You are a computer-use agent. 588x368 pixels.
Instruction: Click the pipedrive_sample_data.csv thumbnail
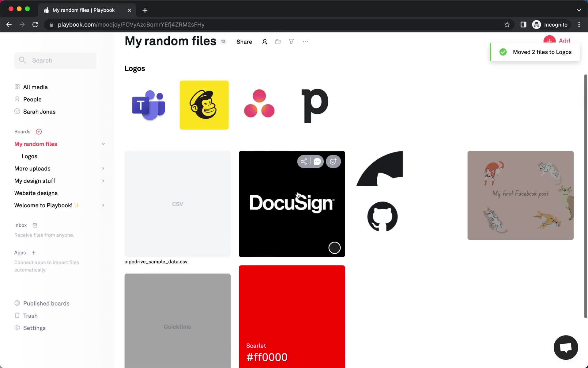click(177, 204)
